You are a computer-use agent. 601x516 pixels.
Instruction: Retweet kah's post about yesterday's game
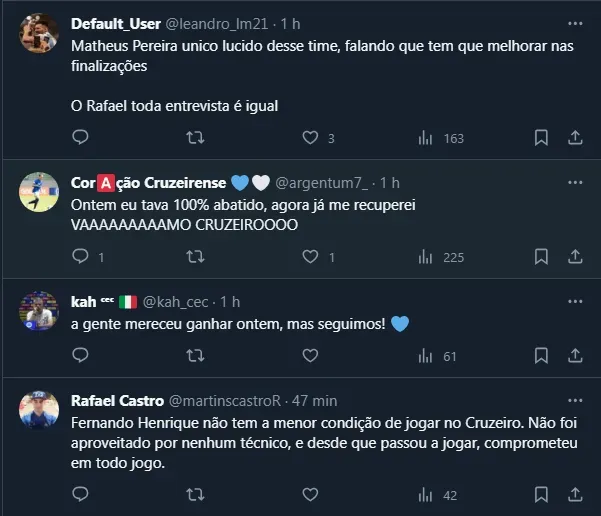(196, 356)
